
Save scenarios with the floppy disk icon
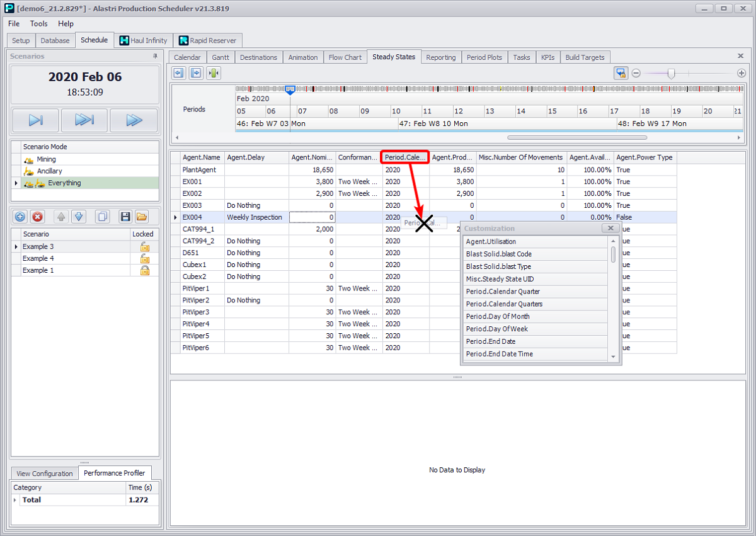point(125,217)
